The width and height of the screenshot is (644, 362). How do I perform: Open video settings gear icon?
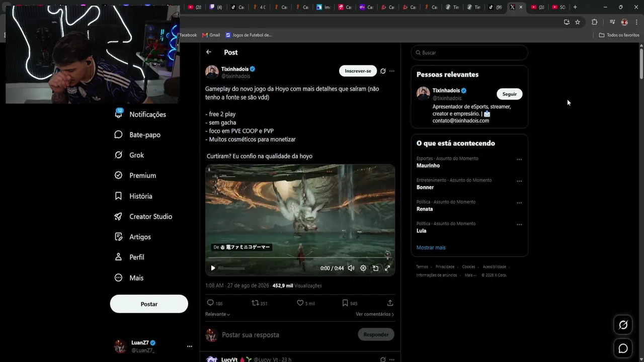point(363,268)
